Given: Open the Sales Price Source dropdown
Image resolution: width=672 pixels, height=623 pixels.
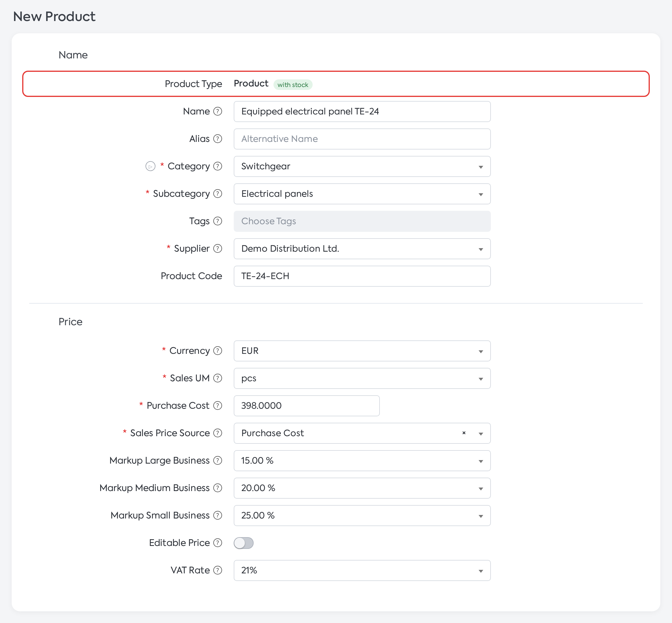Looking at the screenshot, I should coord(362,433).
